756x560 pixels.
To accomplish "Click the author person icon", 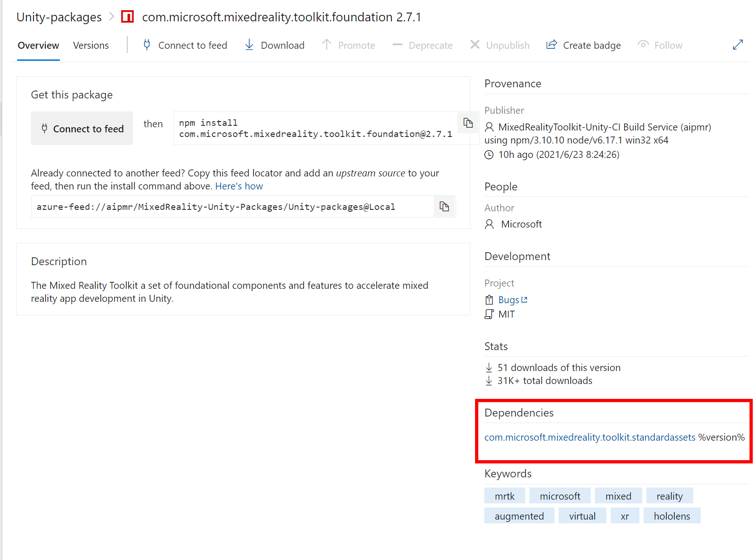I will point(489,224).
